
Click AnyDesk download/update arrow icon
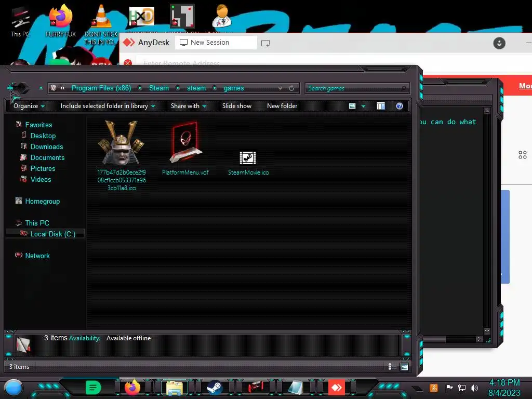tap(499, 43)
